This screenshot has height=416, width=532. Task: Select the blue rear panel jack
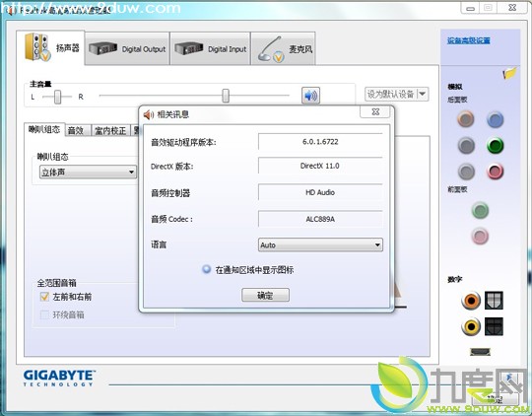[x=495, y=119]
